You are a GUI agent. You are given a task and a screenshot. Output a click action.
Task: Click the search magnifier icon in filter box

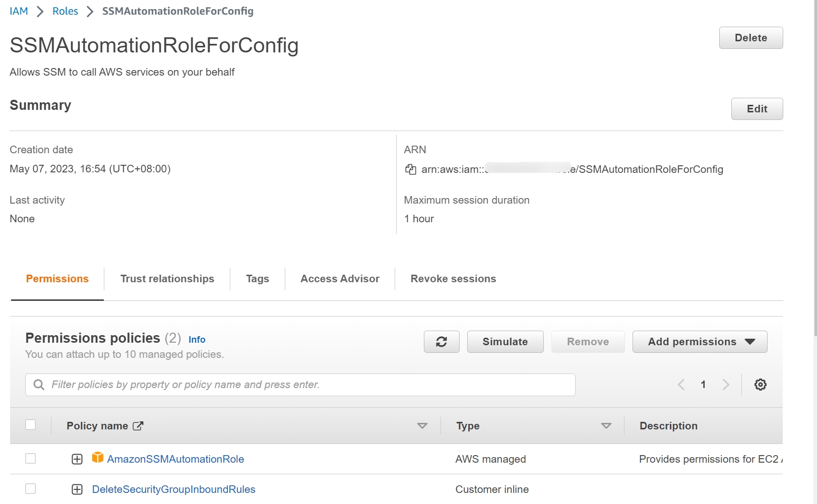pos(39,385)
